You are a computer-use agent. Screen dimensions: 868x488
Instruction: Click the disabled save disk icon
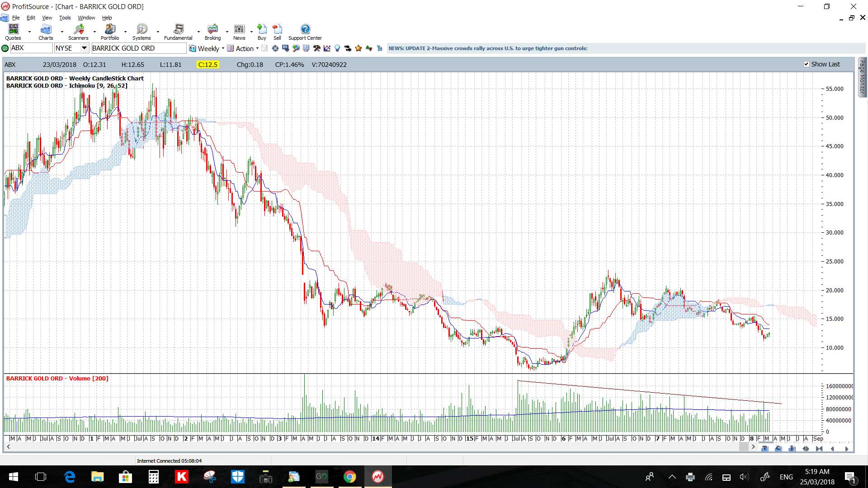[x=264, y=48]
